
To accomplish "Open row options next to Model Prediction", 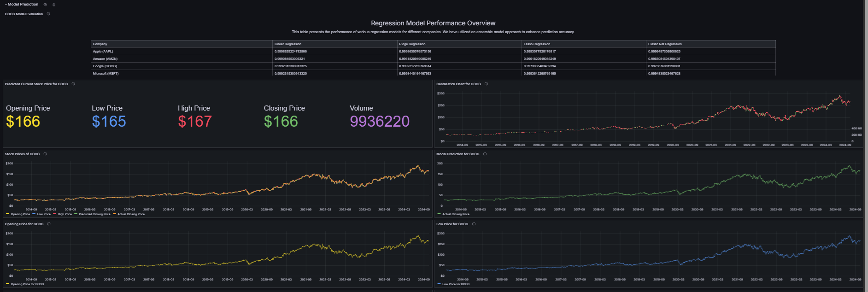I will (x=45, y=5).
